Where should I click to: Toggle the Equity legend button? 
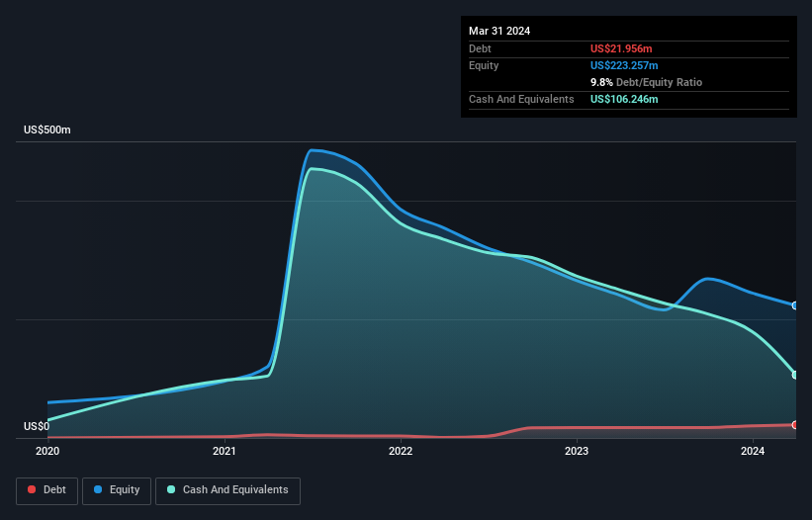tap(117, 490)
